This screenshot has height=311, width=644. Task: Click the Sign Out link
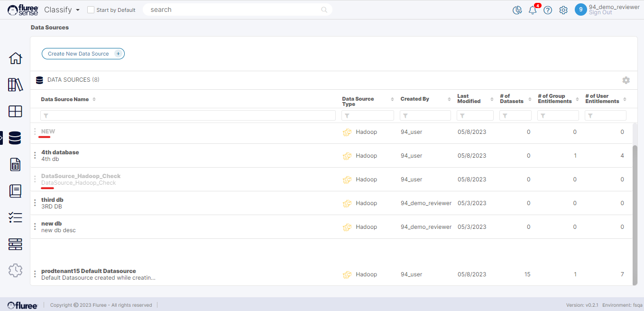pos(600,13)
